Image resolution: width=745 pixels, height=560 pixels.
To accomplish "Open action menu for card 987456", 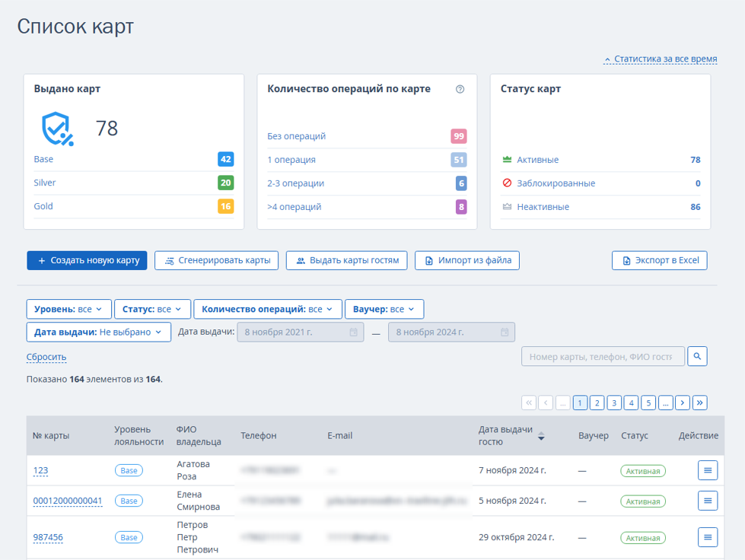I will click(x=708, y=537).
